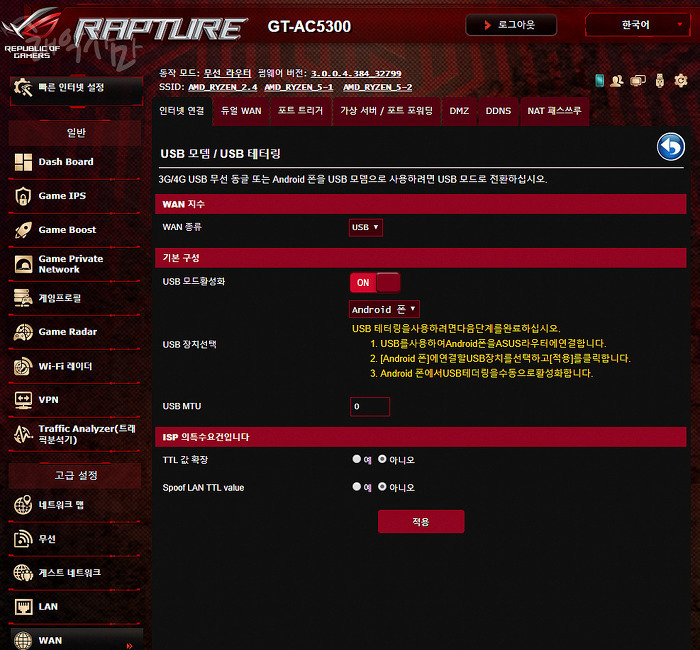Select 예 for TTL 값 확장
Screen dimensions: 700x650
tap(357, 459)
